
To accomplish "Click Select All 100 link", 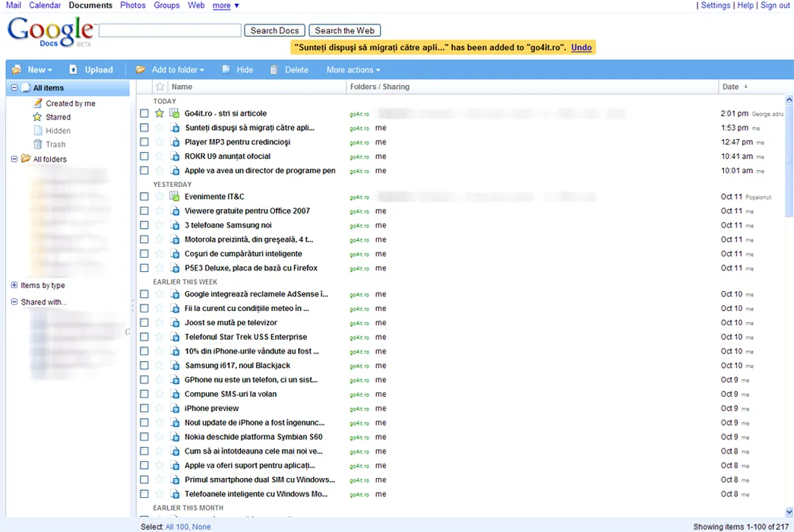I will [x=177, y=527].
